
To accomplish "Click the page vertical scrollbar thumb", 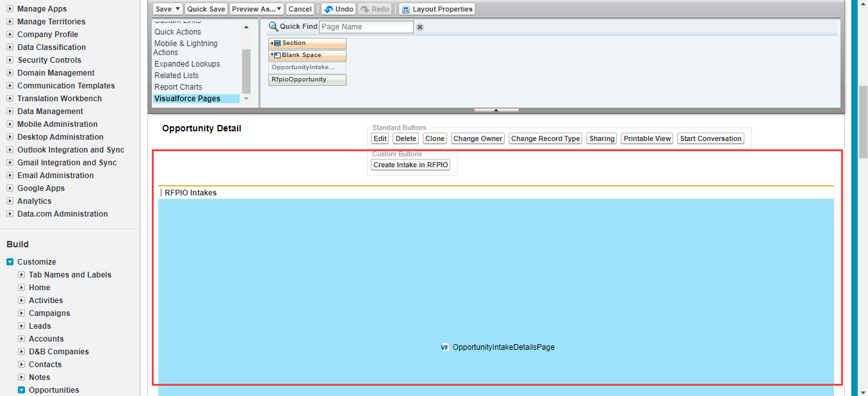I will (863, 121).
